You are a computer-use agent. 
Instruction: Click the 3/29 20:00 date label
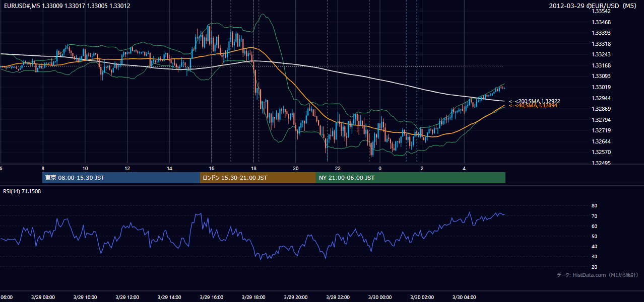[295, 297]
